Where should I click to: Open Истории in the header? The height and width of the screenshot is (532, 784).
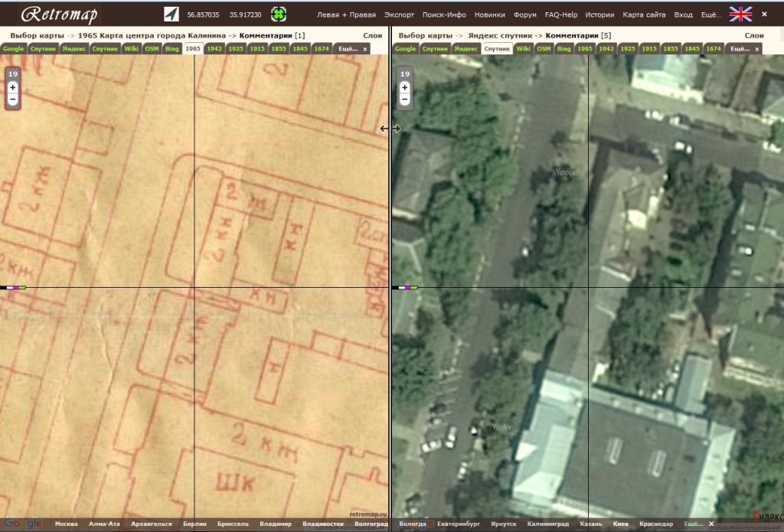tap(599, 15)
